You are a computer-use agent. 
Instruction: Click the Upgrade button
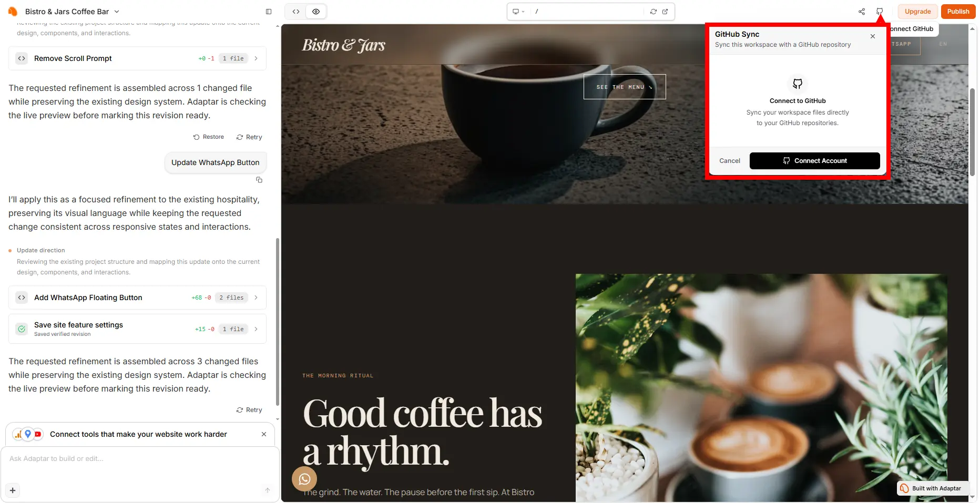(x=917, y=12)
